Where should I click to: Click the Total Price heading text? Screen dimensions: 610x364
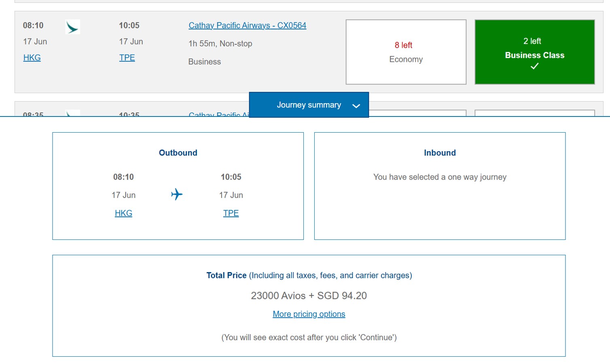[227, 275]
